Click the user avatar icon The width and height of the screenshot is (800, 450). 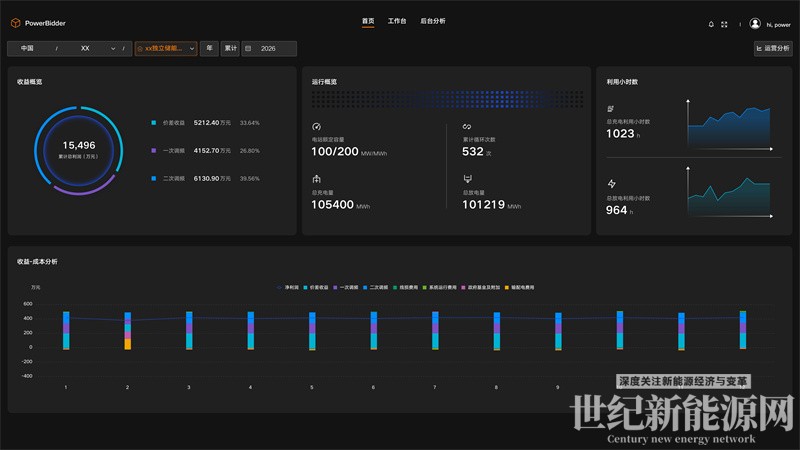click(755, 24)
